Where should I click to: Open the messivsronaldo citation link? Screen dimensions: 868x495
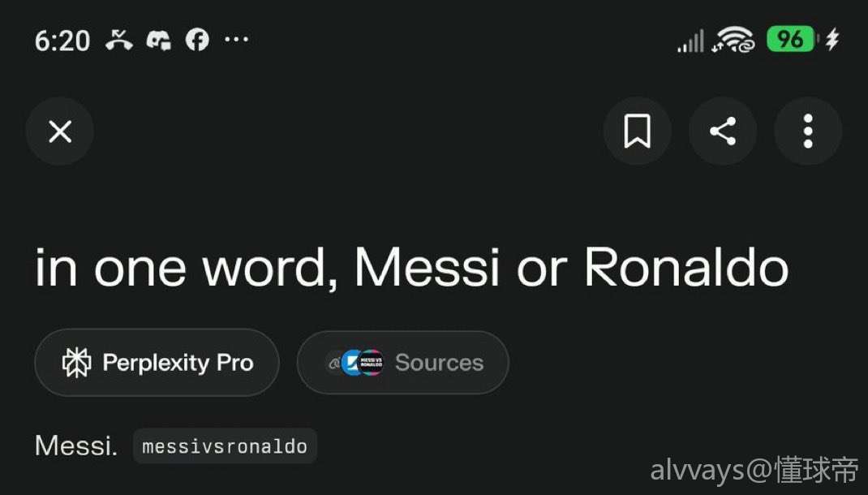(225, 446)
